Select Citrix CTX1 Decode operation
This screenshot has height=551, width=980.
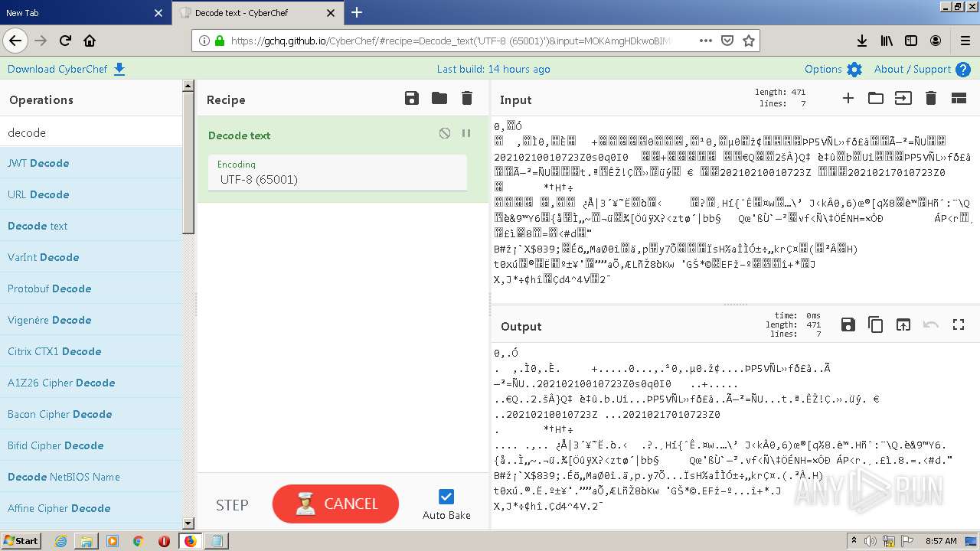click(x=91, y=351)
